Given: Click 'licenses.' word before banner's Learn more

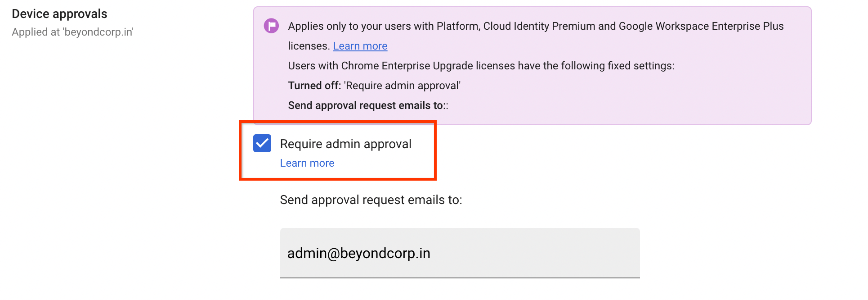Looking at the screenshot, I should [x=309, y=46].
